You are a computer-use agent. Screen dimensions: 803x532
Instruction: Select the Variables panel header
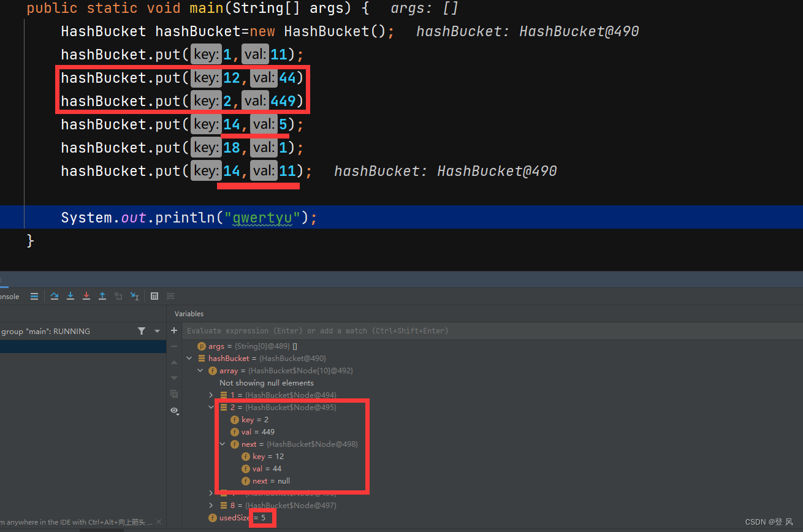click(x=189, y=314)
